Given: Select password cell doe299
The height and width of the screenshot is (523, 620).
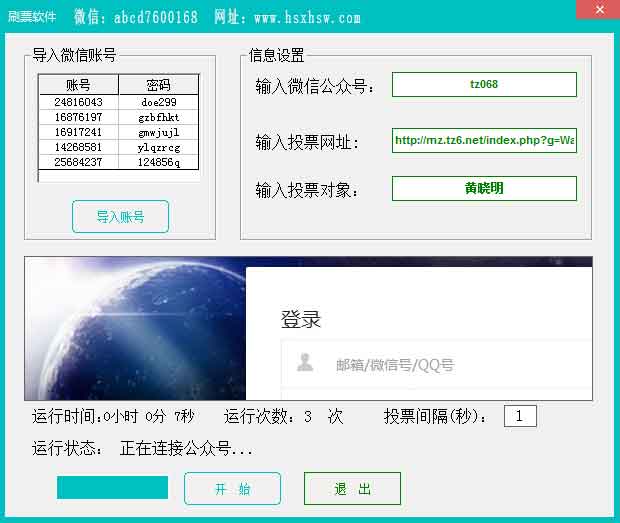Looking at the screenshot, I should click(x=159, y=102).
